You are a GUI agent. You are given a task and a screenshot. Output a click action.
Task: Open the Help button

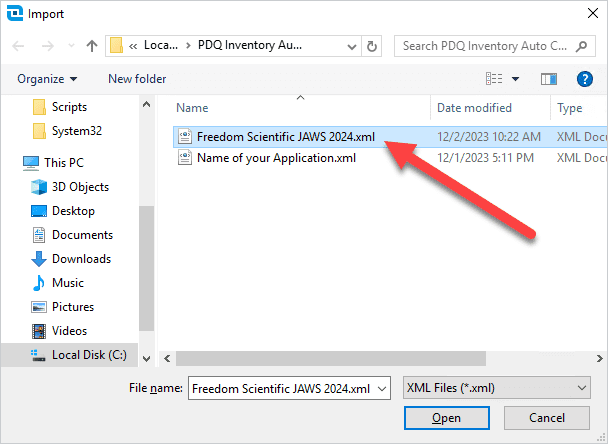(x=584, y=79)
